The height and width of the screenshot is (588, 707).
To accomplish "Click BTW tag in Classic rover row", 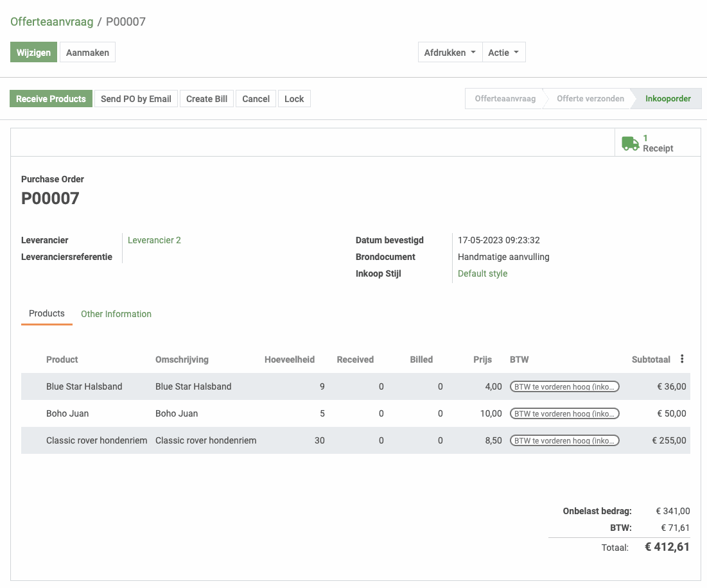I will coord(564,440).
